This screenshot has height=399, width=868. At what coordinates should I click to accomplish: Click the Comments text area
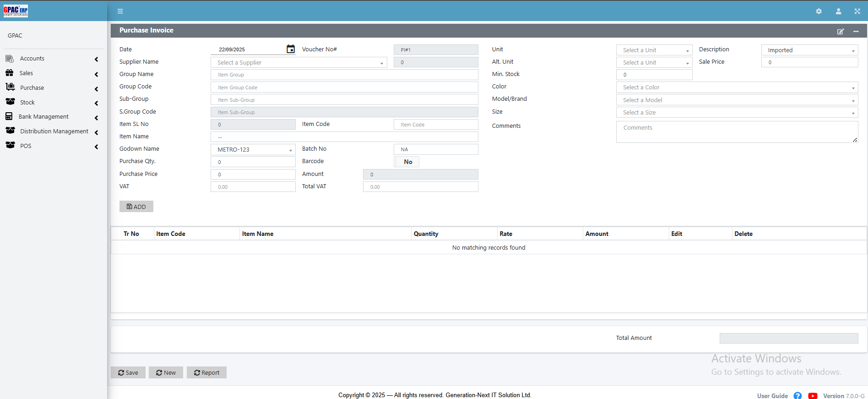tap(737, 132)
